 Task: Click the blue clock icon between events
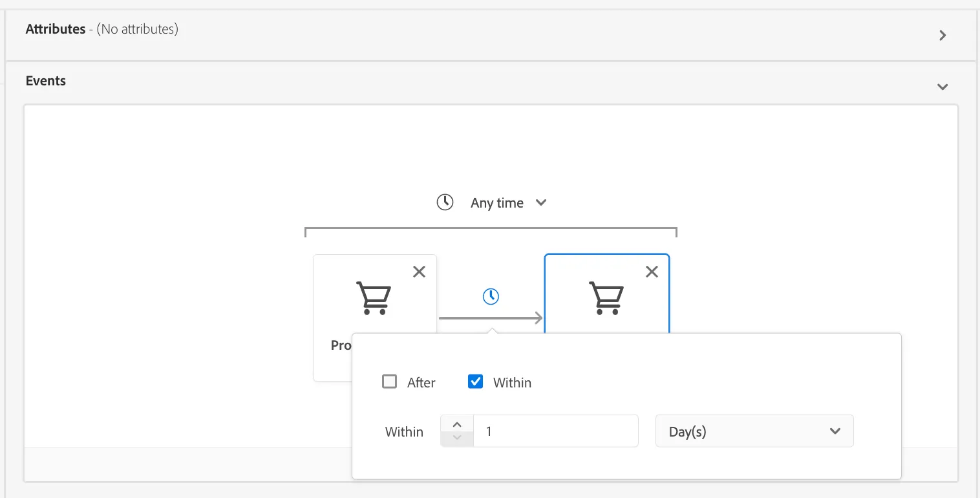pyautogui.click(x=491, y=296)
